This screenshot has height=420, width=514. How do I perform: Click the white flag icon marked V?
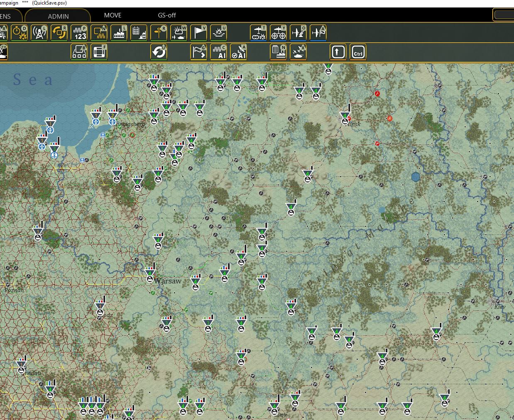[199, 33]
